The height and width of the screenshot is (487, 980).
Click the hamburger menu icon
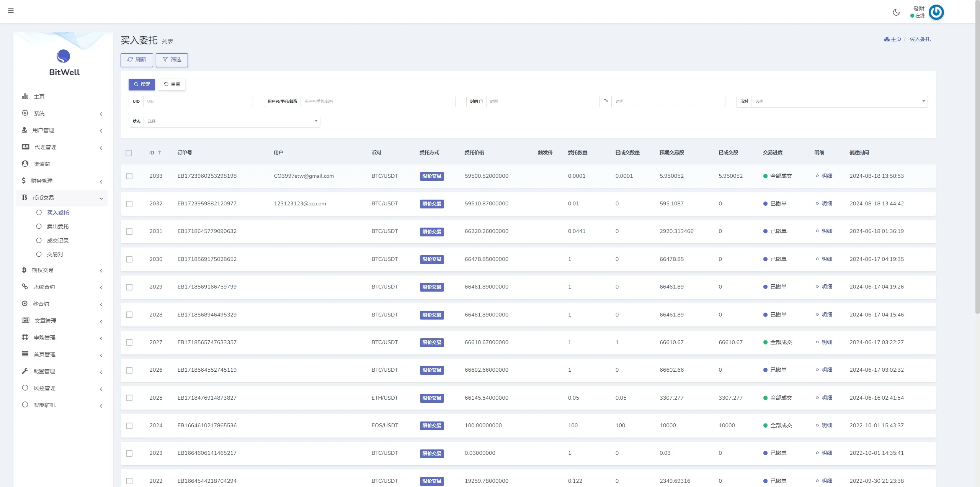(11, 11)
